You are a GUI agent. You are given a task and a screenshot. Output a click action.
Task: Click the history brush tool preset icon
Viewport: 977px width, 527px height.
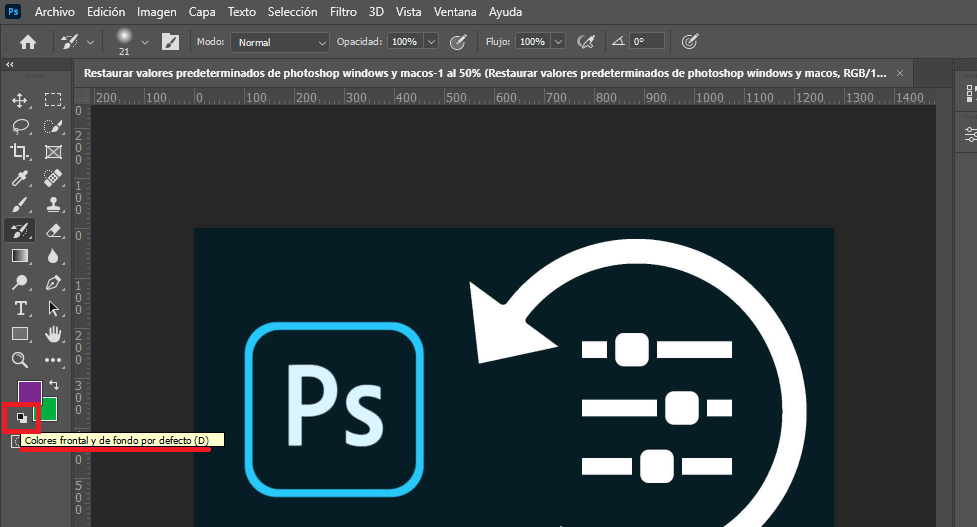(x=70, y=42)
